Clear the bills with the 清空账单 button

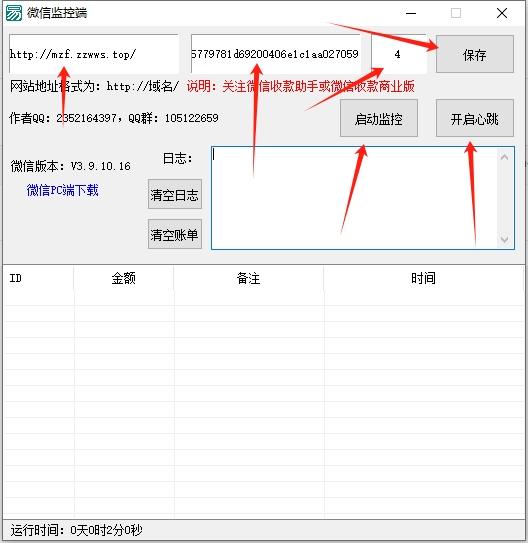pyautogui.click(x=175, y=234)
